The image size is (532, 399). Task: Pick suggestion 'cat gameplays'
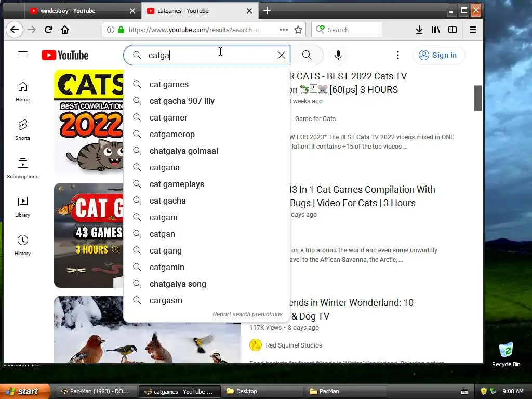tap(207, 184)
